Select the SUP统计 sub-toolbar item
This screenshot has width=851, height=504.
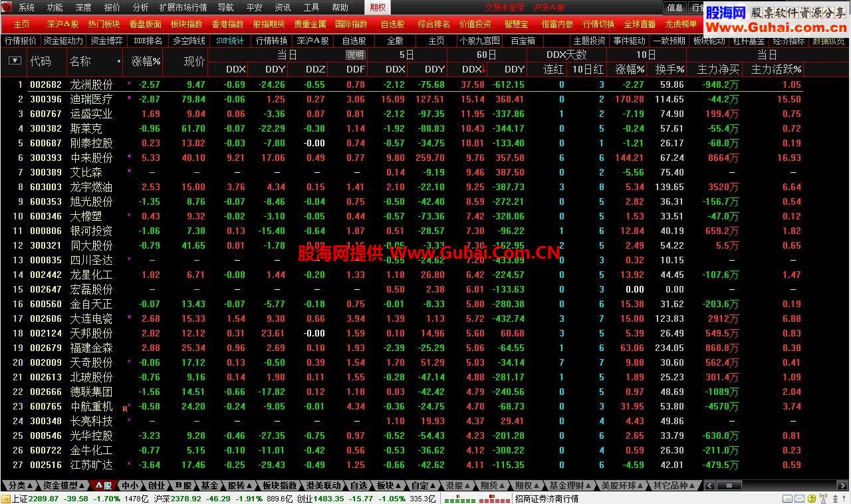click(x=230, y=41)
